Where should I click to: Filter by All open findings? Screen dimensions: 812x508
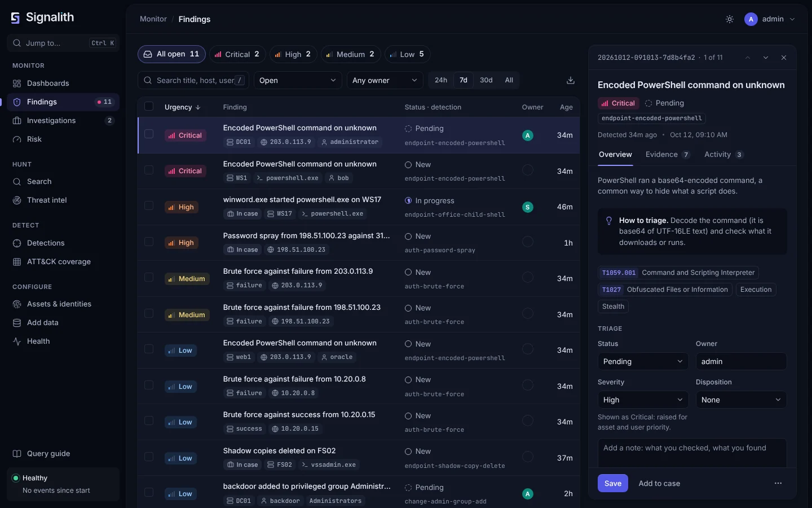pos(171,54)
